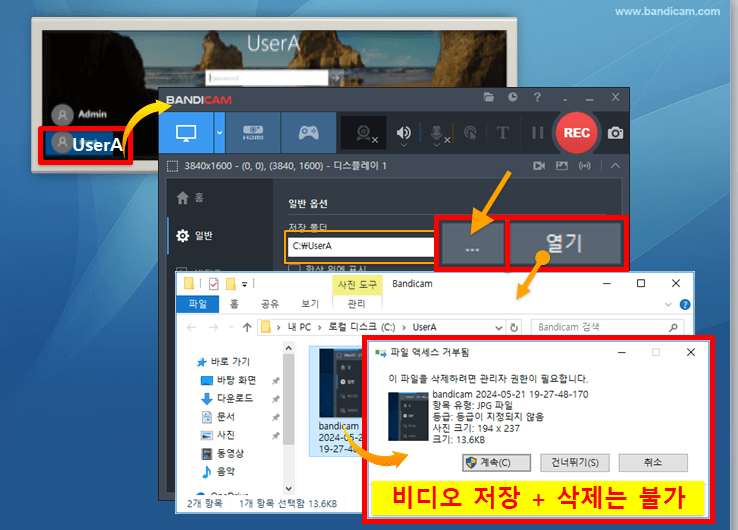Select bandicam screenshot file thumbnail
The image size is (738, 530).
point(338,400)
